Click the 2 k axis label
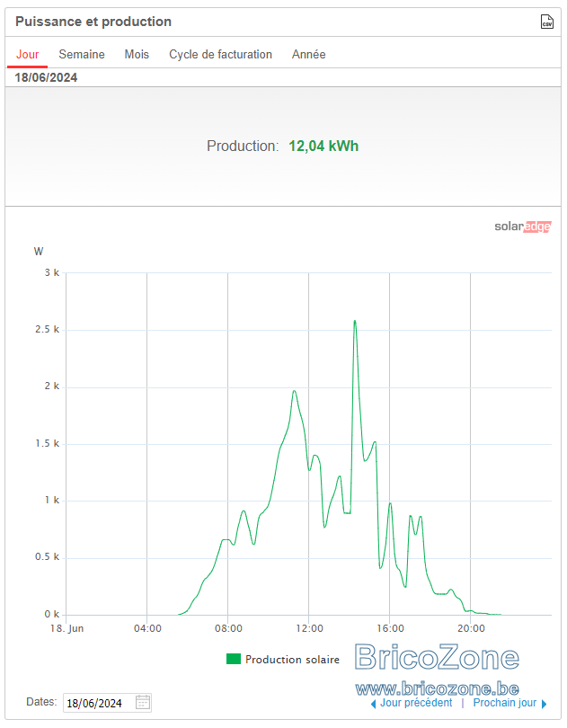 click(52, 386)
